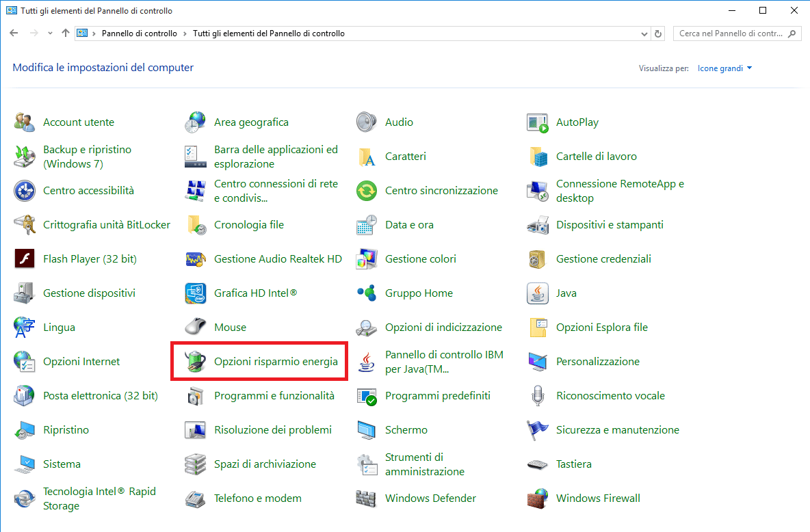Refresh the Control Panel view
Image resolution: width=810 pixels, height=532 pixels.
point(658,34)
